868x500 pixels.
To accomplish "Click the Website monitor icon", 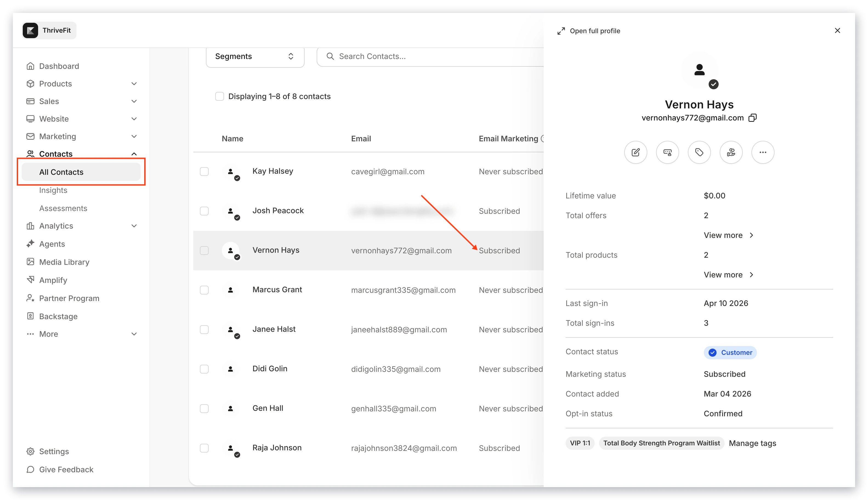I will [30, 119].
